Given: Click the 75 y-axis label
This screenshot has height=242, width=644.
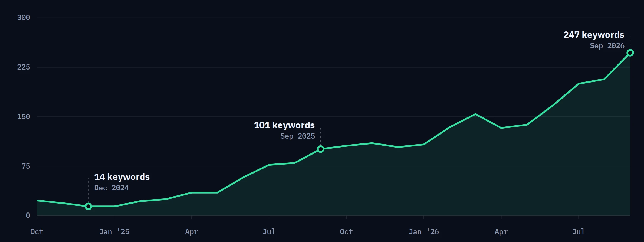Looking at the screenshot, I should tap(26, 166).
